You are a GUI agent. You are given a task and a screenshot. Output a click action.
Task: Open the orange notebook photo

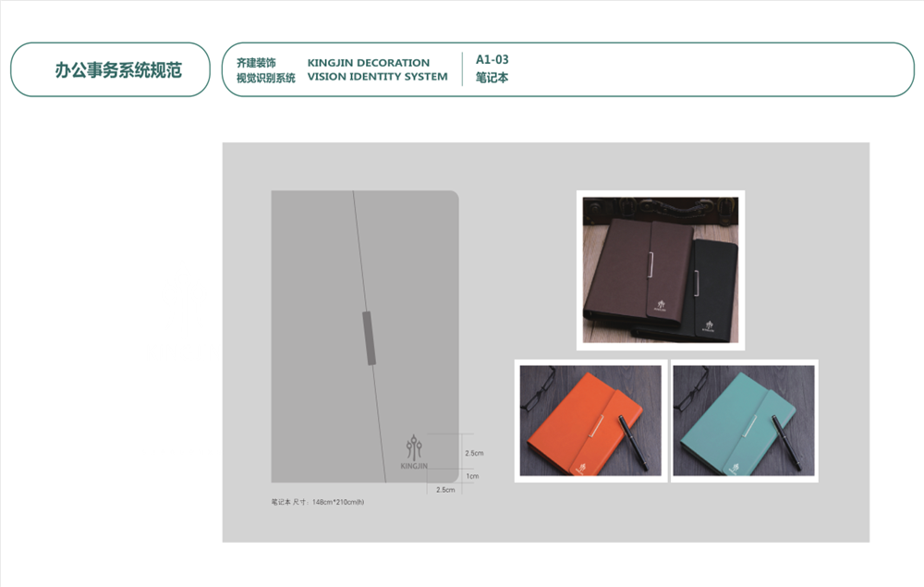(590, 421)
